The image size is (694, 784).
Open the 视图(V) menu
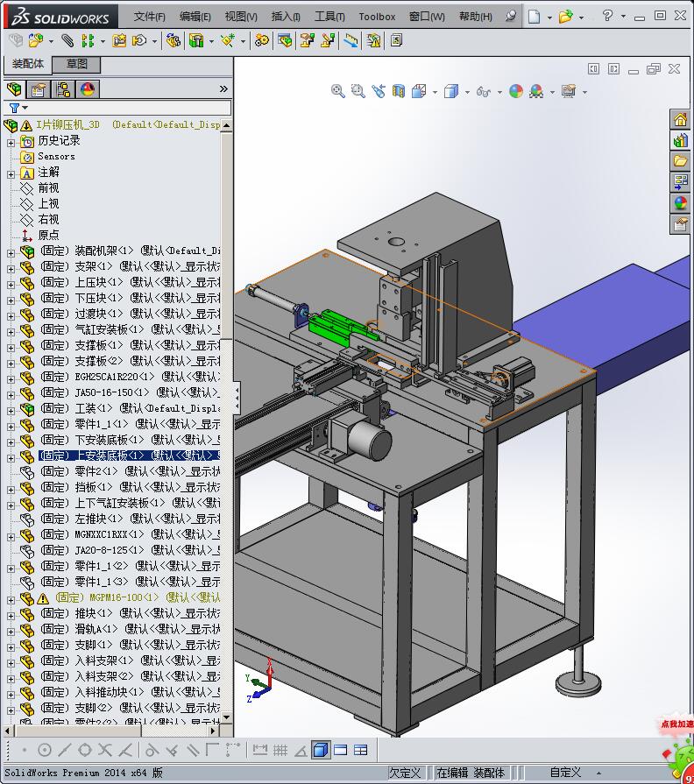pyautogui.click(x=241, y=17)
